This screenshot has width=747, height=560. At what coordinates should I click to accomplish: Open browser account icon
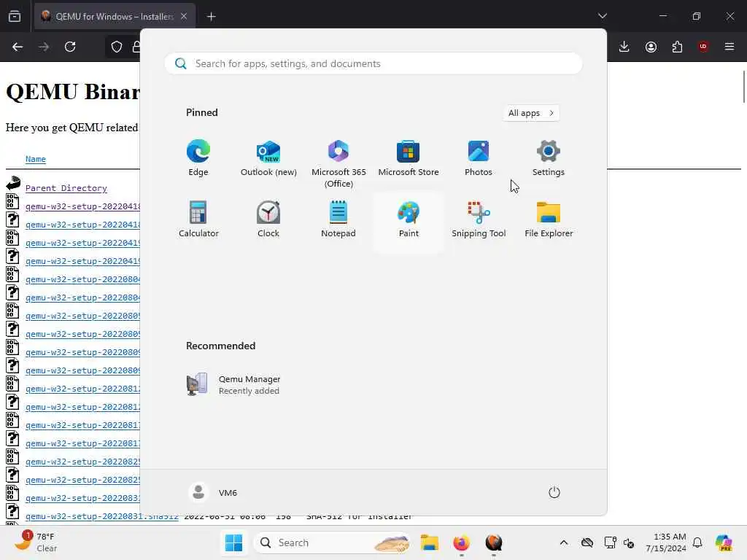click(x=651, y=47)
